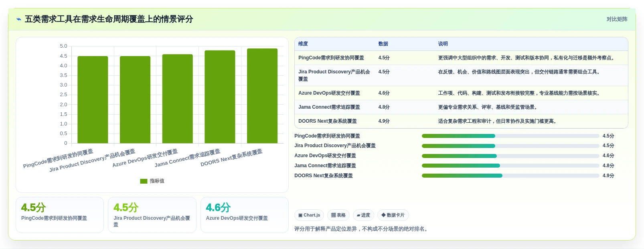Screen dimensions: 644x249
Task: Open the 4.6分 Azure DevOps data card
Action: point(245,215)
